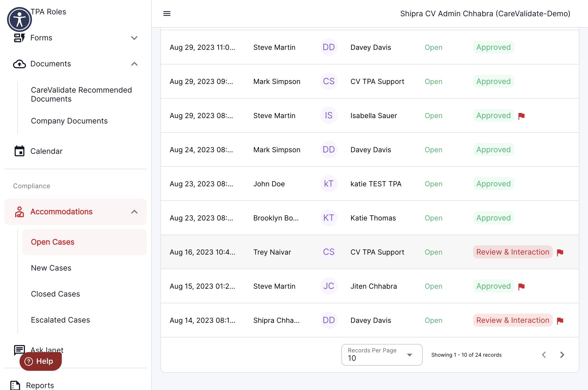This screenshot has height=390, width=588.
Task: Click the Documents cloud upload icon
Action: pos(19,64)
